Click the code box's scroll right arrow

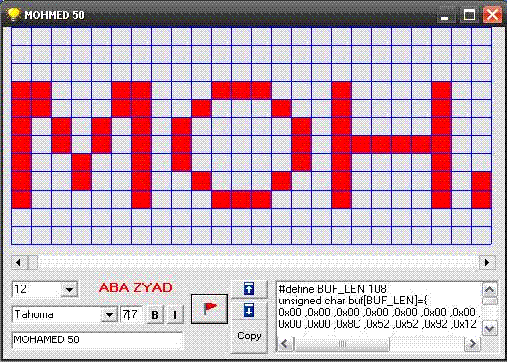tap(472, 344)
